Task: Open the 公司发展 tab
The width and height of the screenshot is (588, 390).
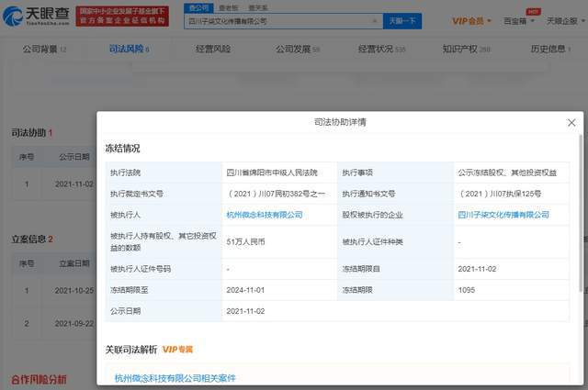Action: (x=298, y=49)
